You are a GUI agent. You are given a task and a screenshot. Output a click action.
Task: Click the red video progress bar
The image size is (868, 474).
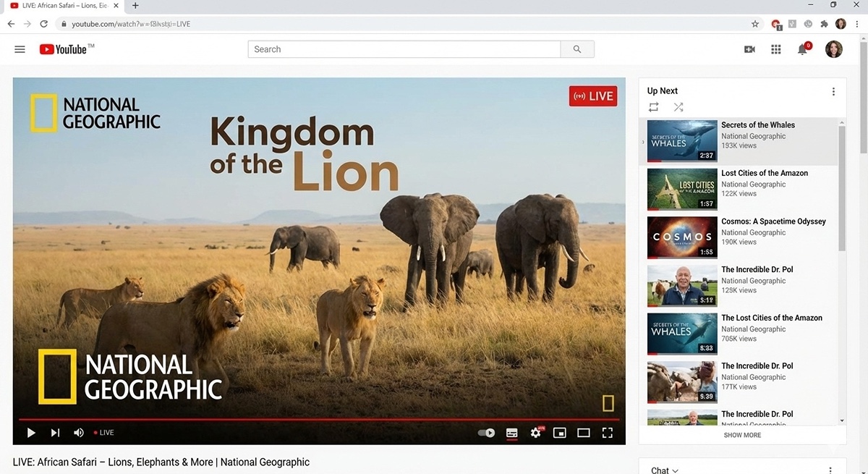tap(318, 419)
